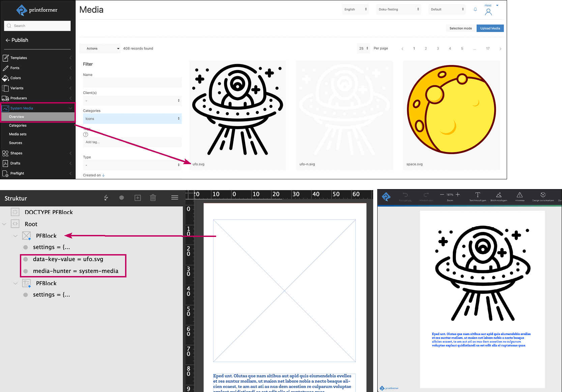Image resolution: width=562 pixels, height=392 pixels.
Task: Click the add element icon in Struktur panel
Action: (x=138, y=198)
